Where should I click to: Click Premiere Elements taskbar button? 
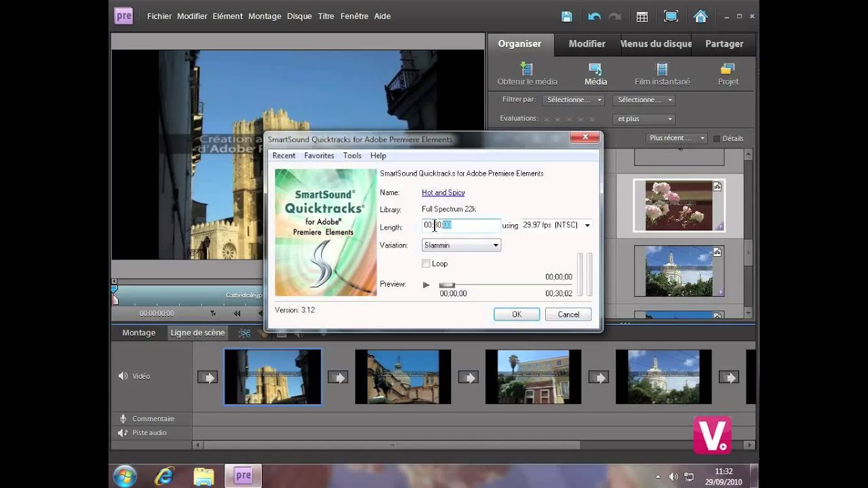click(x=243, y=476)
